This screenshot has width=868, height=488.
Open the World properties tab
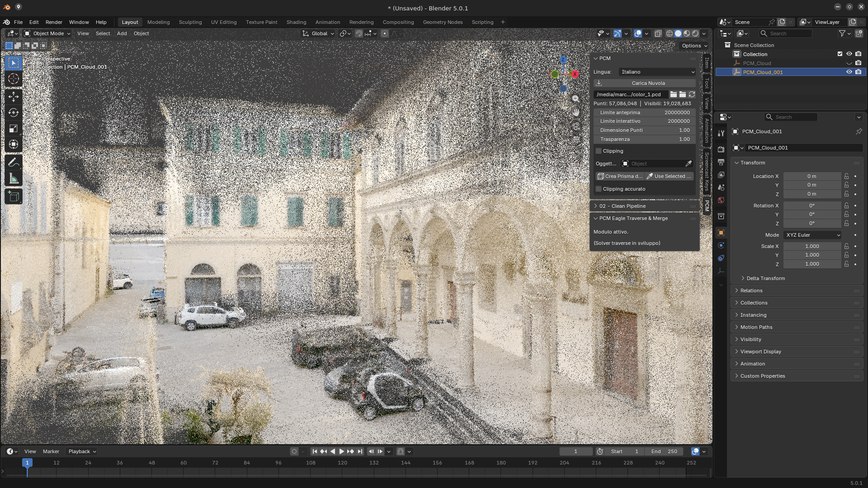click(721, 200)
